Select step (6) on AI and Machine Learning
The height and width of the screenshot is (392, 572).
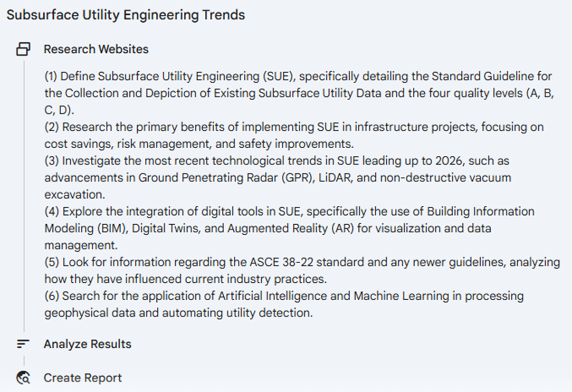[x=284, y=296]
